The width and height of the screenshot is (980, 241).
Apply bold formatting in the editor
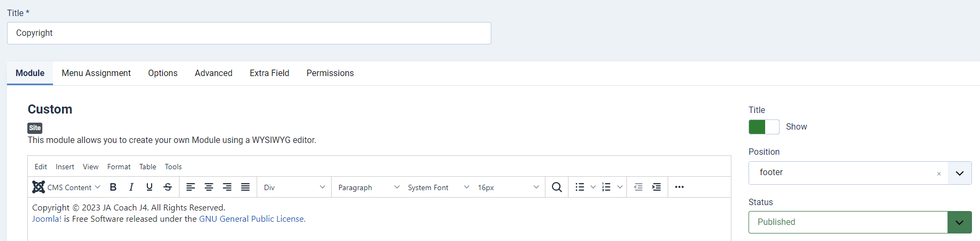click(x=113, y=187)
